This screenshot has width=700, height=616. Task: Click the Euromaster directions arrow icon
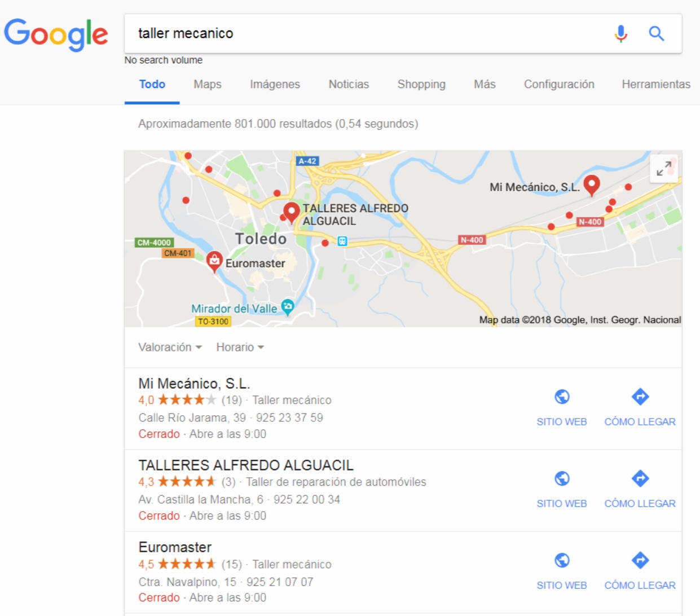(640, 560)
